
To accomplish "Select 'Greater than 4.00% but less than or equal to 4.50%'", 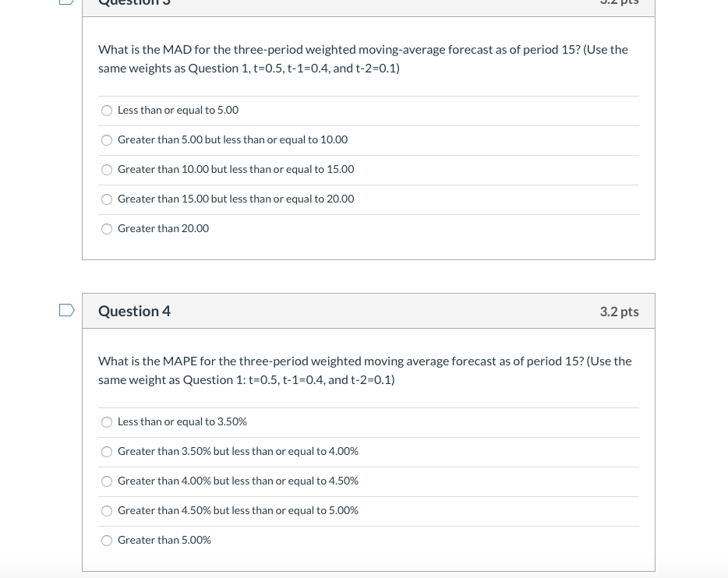I will tap(107, 481).
